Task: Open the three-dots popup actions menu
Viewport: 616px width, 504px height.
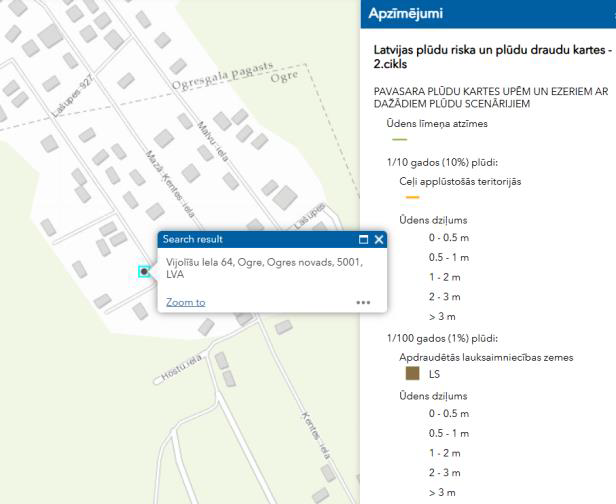Action: tap(363, 302)
